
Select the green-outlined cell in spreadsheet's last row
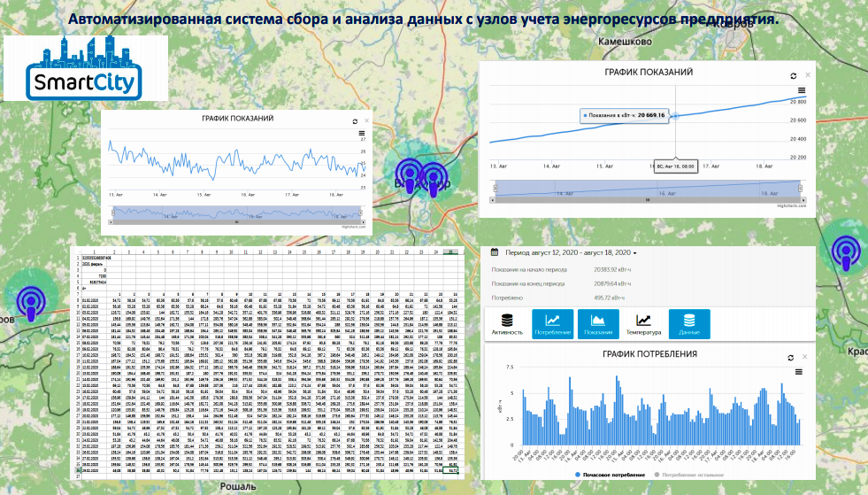[x=451, y=470]
